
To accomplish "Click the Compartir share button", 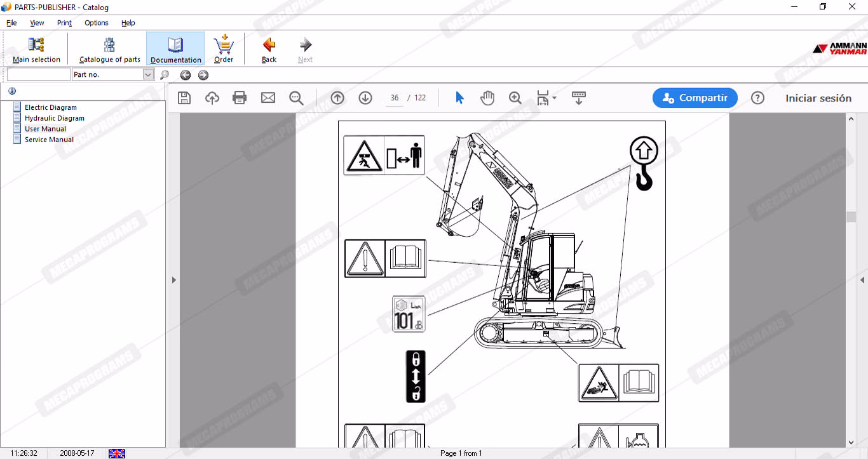I will click(695, 98).
